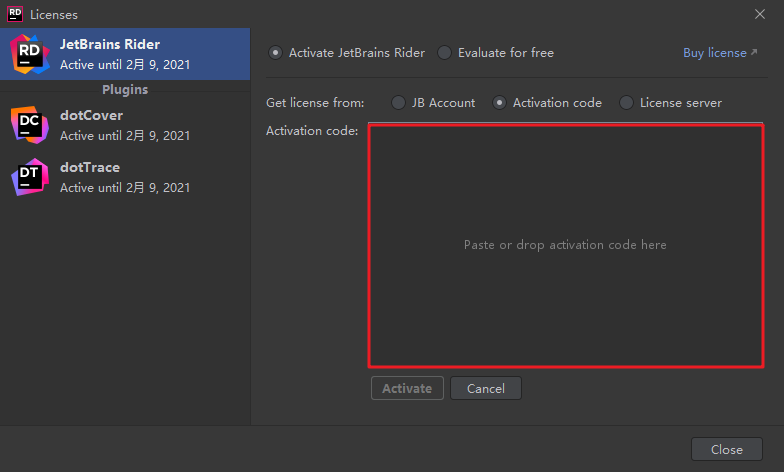Select the dotTrace plugin entry
Viewport: 784px width, 472px height.
click(x=125, y=177)
